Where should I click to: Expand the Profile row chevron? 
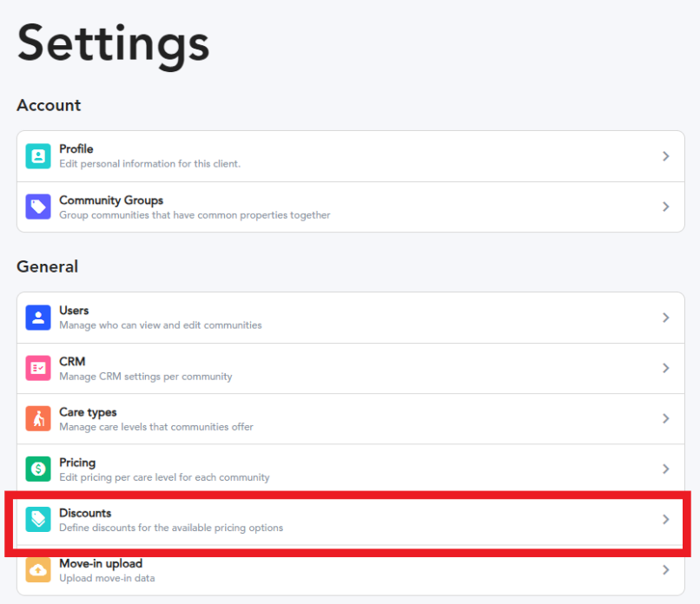click(665, 156)
